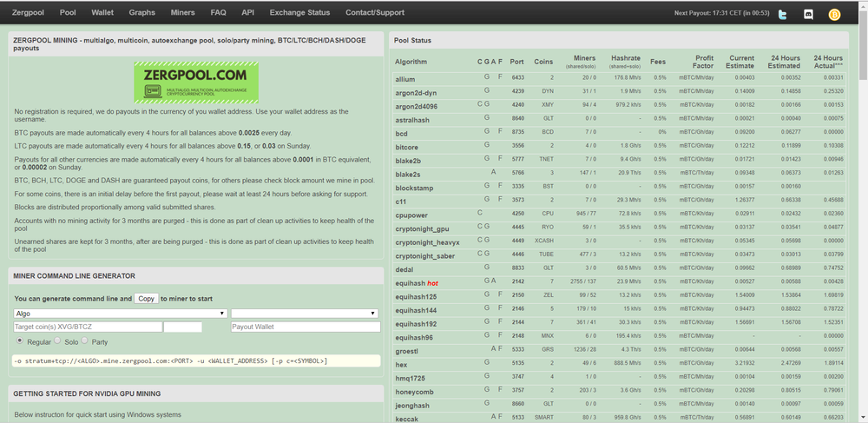The image size is (868, 423).
Task: Open the API menu item
Action: pyautogui.click(x=247, y=12)
